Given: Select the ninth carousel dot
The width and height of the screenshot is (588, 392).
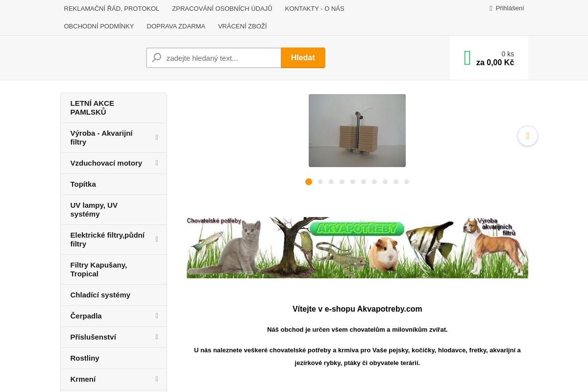Looking at the screenshot, I should [396, 182].
